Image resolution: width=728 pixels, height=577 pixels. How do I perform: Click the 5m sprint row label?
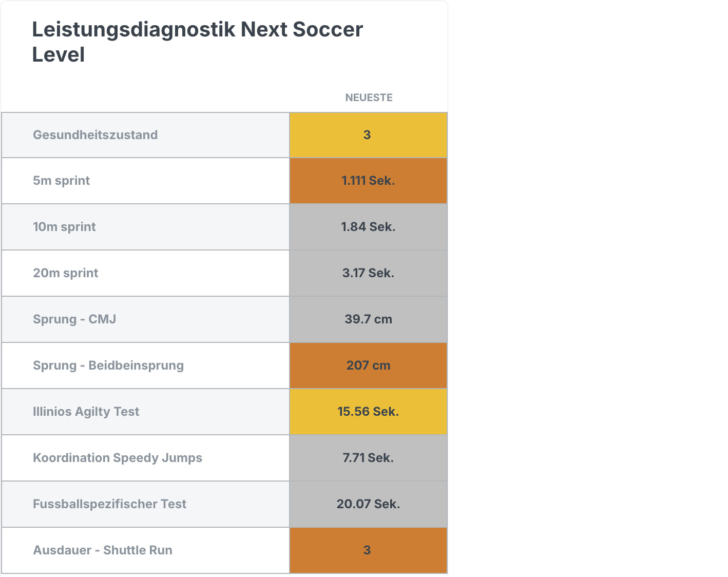pyautogui.click(x=62, y=181)
